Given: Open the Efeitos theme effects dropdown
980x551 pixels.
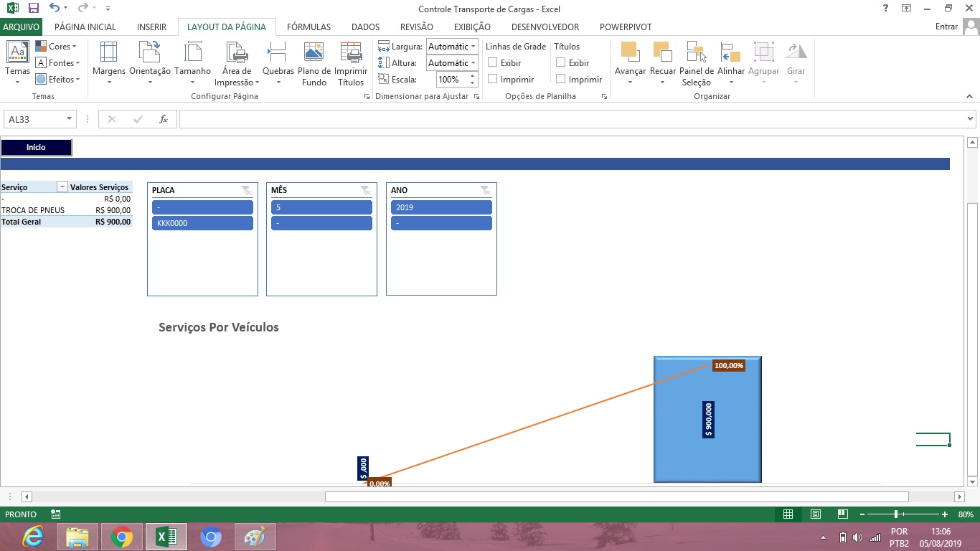Looking at the screenshot, I should pyautogui.click(x=58, y=80).
